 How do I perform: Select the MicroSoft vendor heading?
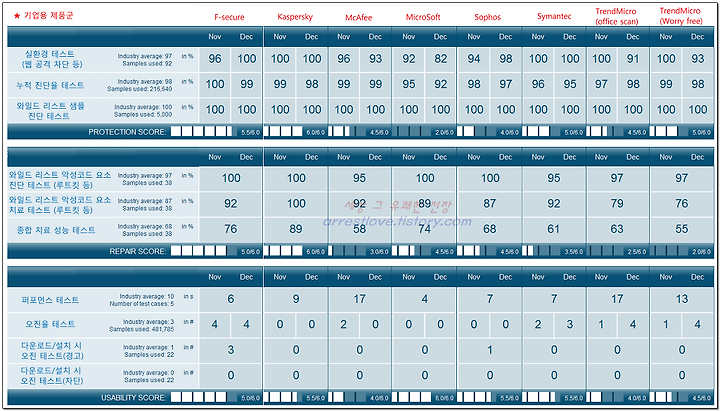[423, 17]
